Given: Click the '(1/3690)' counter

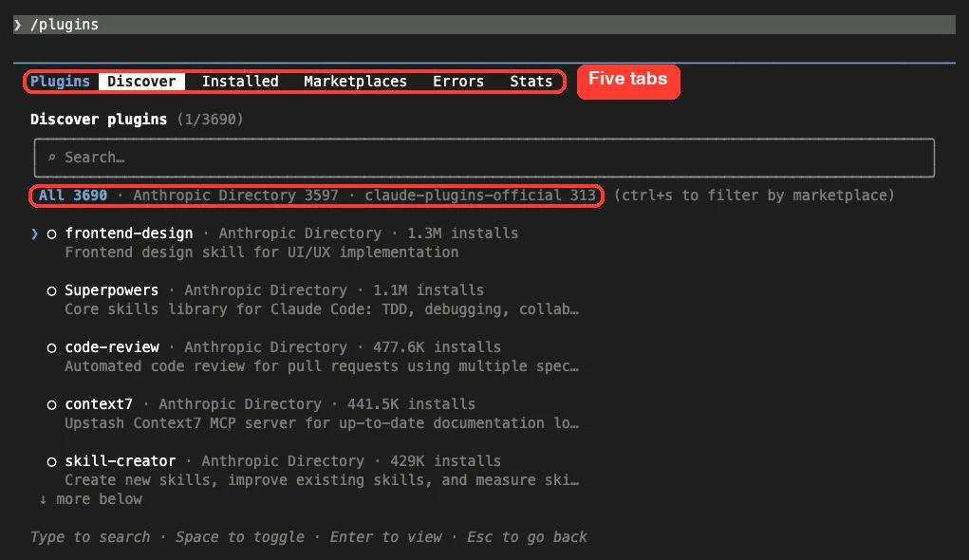Looking at the screenshot, I should (x=210, y=119).
